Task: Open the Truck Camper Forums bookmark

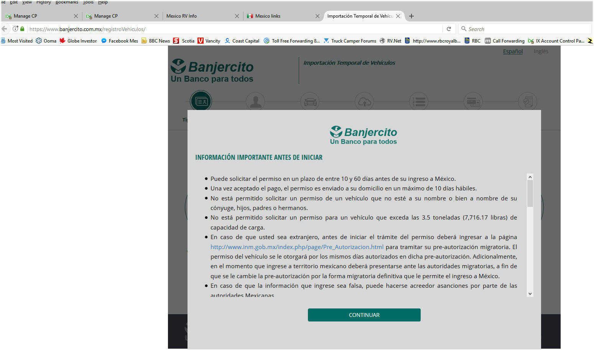Action: [350, 41]
